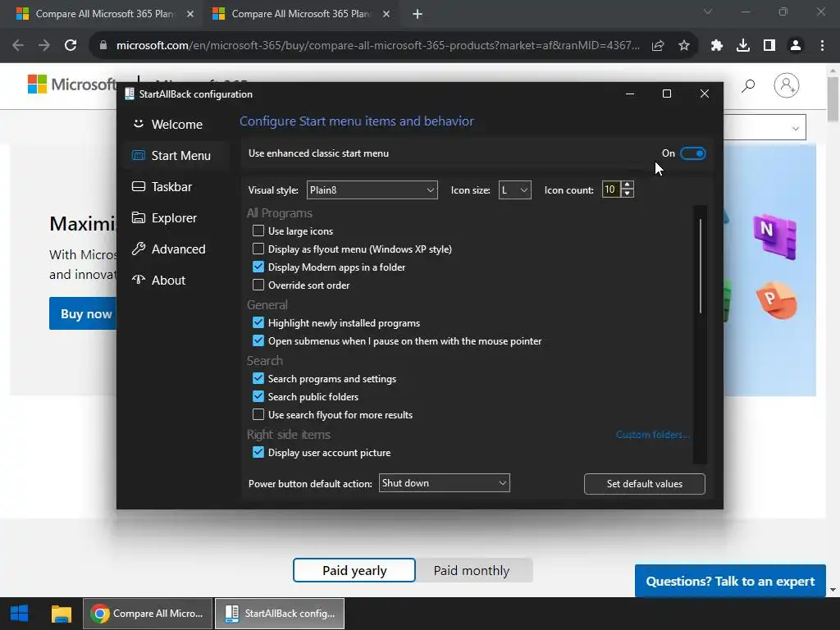This screenshot has width=840, height=630.
Task: Open the Welcome smiley icon in sidebar
Action: coord(138,124)
